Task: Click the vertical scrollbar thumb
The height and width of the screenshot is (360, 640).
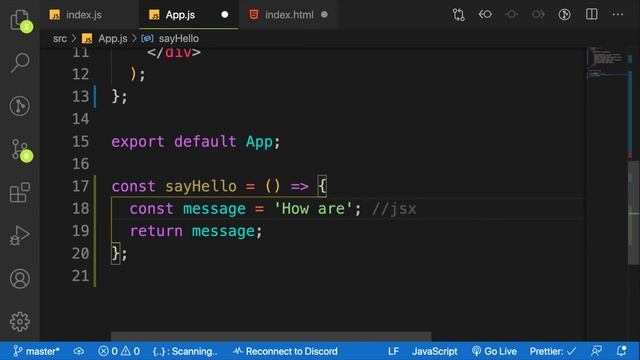Action: (x=633, y=212)
